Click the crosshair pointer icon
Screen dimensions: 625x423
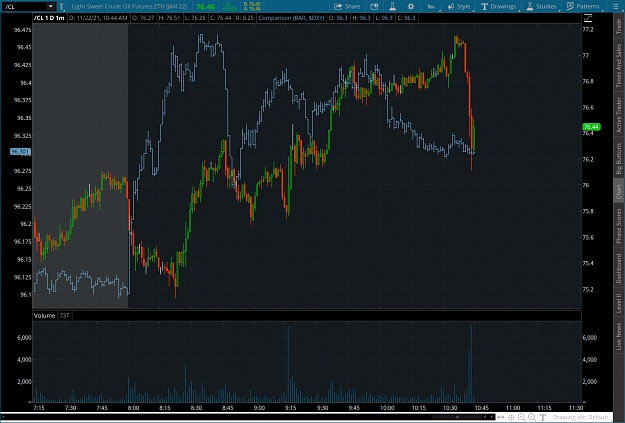coord(511,417)
